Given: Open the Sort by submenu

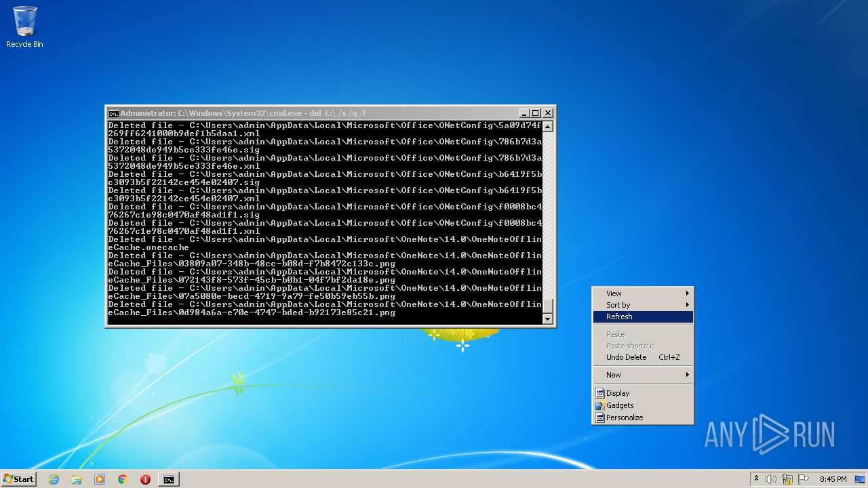Looking at the screenshot, I should pyautogui.click(x=643, y=305).
